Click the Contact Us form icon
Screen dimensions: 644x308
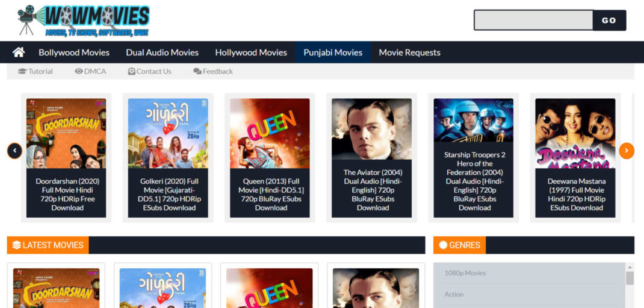point(131,71)
